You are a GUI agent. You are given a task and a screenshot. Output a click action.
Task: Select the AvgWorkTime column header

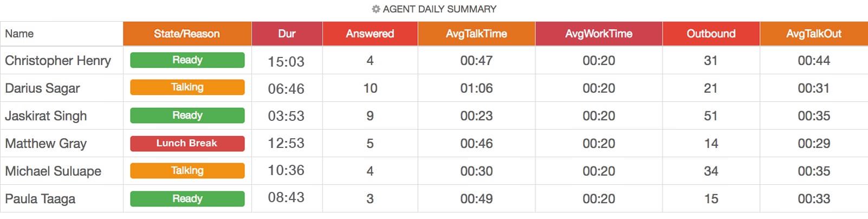pos(599,34)
